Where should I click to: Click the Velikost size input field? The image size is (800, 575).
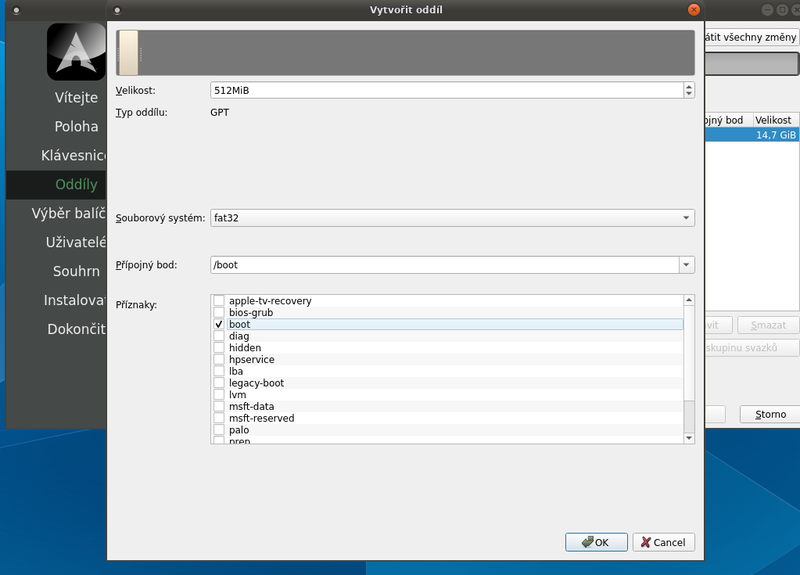pos(445,90)
